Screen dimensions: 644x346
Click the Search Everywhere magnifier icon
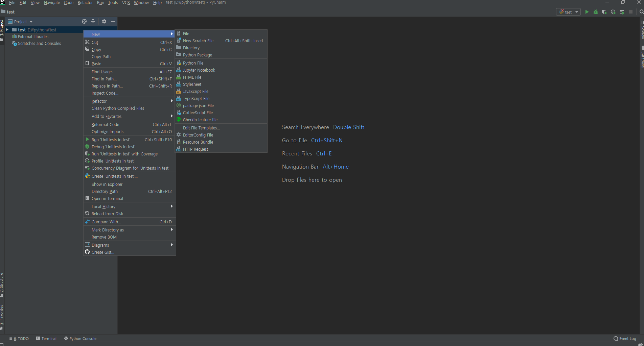[641, 12]
